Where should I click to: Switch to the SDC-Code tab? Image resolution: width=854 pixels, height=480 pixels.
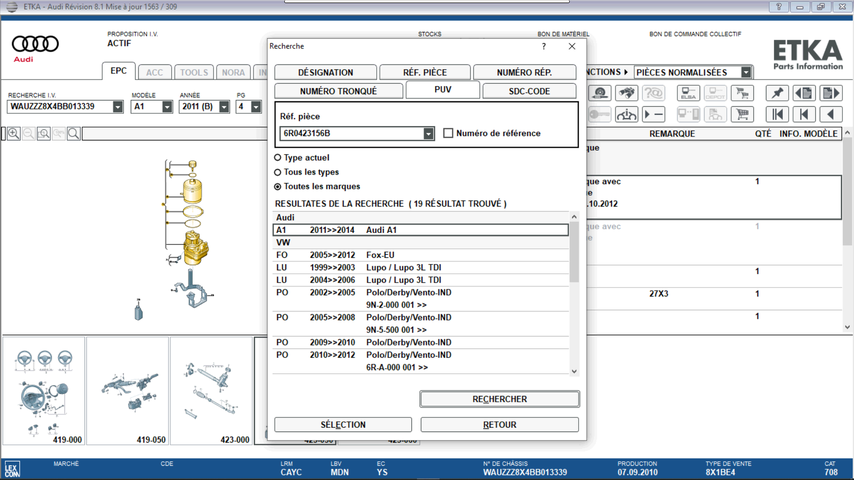529,91
